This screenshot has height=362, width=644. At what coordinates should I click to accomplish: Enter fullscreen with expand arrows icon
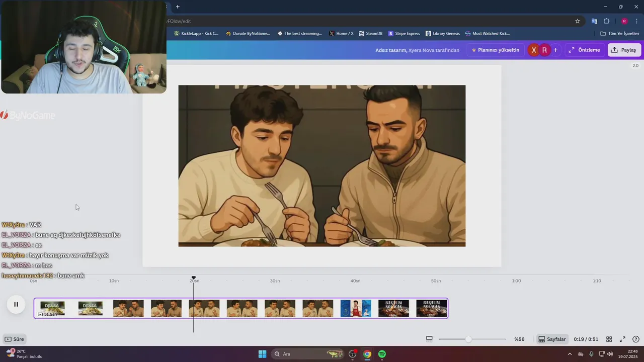pos(622,339)
